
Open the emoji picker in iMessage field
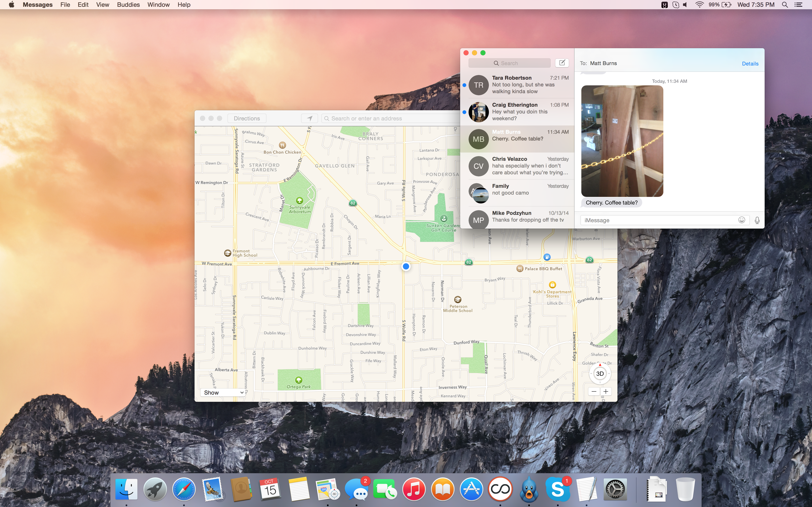tap(742, 220)
